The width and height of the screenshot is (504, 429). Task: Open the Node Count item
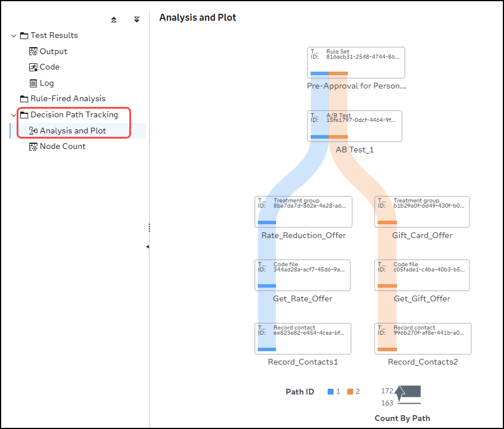pyautogui.click(x=62, y=147)
